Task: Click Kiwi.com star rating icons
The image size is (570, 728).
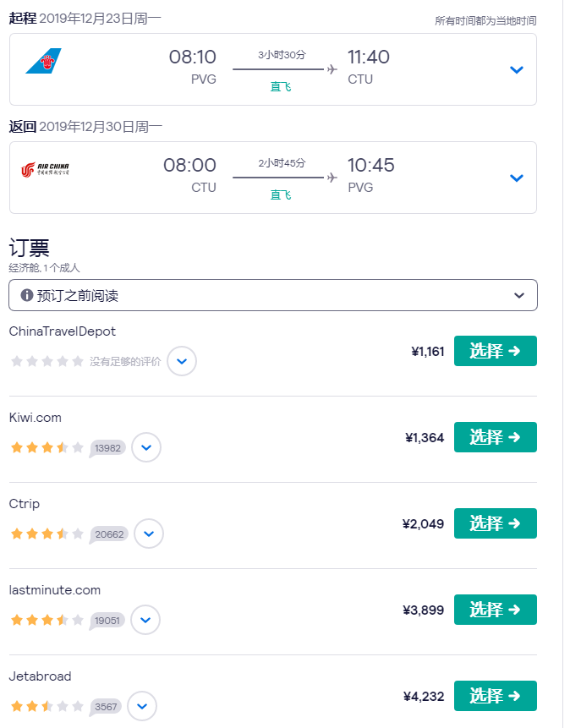Action: (47, 447)
